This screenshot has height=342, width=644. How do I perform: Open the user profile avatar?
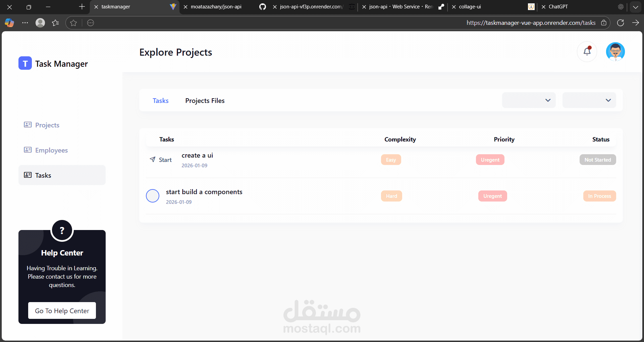point(615,52)
